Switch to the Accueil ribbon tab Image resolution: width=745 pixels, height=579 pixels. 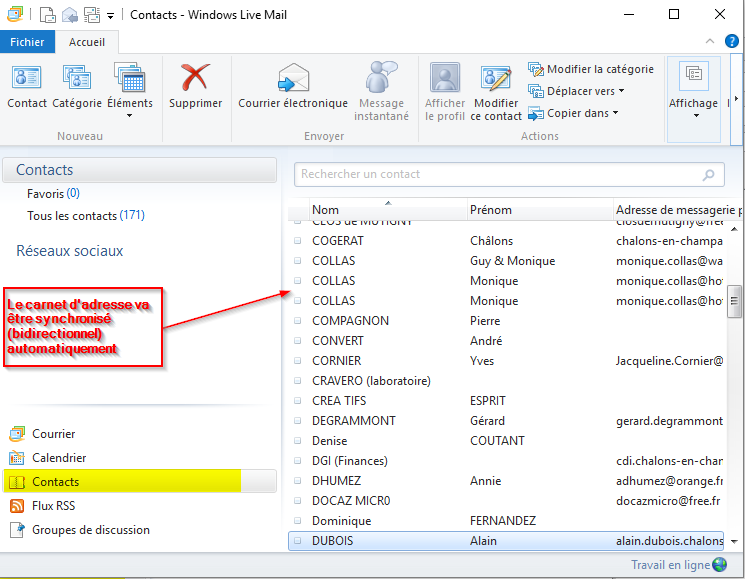point(86,42)
